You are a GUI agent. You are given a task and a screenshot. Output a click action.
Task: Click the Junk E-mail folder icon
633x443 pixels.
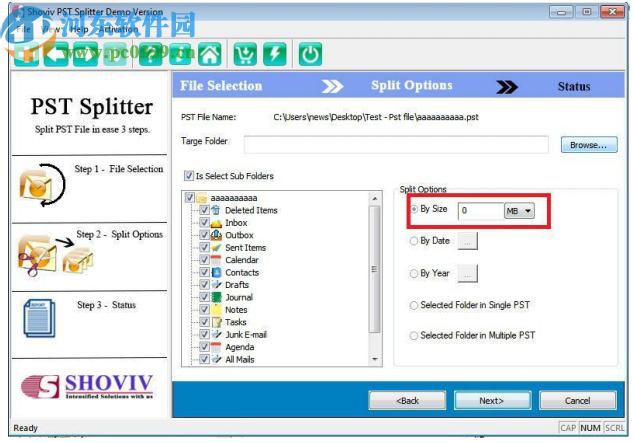pos(216,334)
